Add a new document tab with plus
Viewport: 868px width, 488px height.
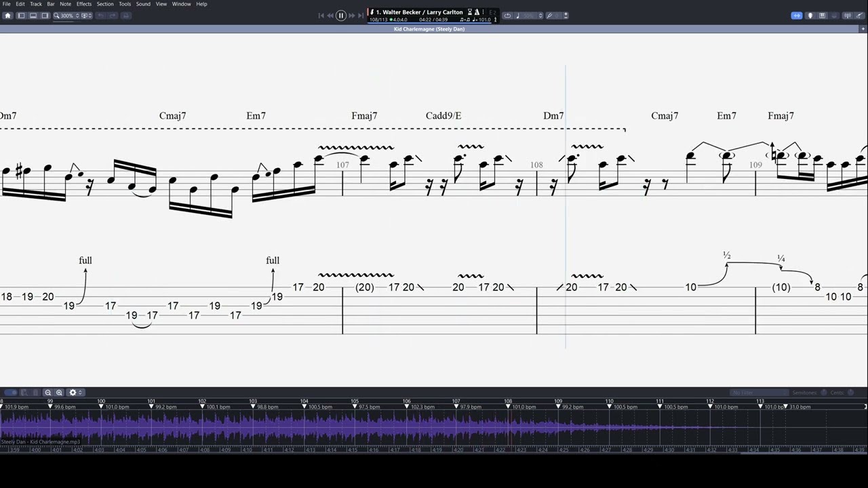(x=863, y=29)
